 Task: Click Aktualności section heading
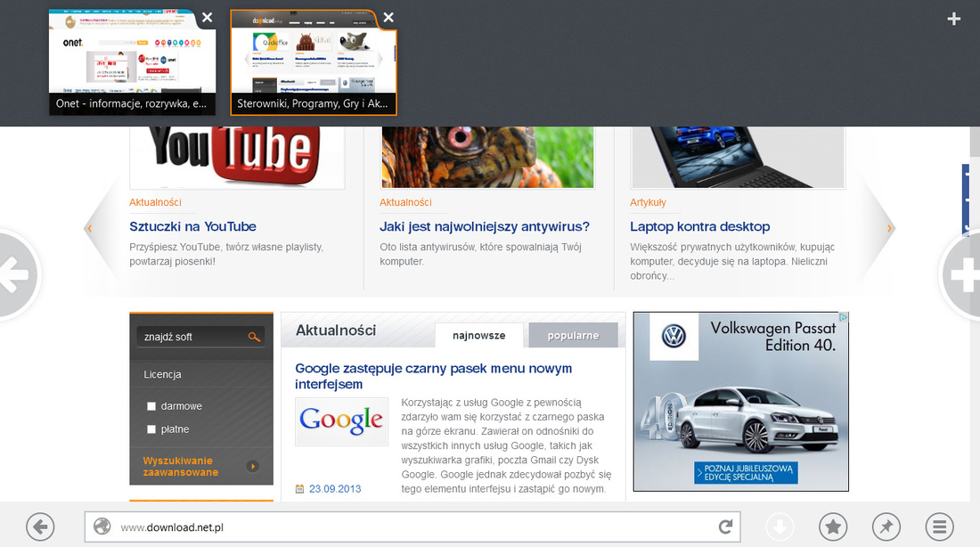click(x=336, y=331)
